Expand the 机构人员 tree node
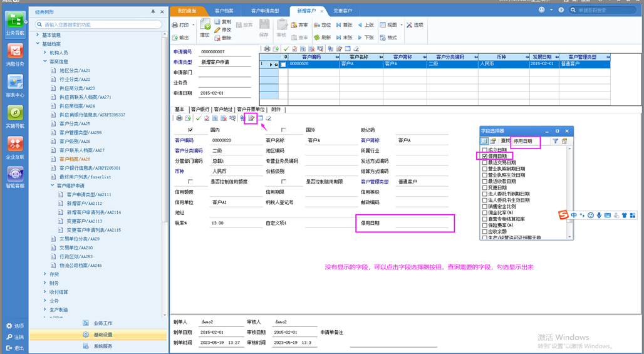 point(45,53)
